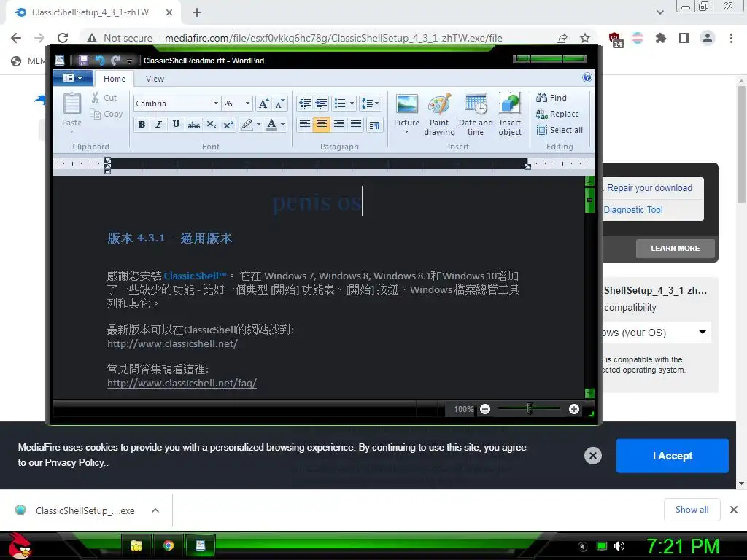Open the http://www.classicshell.net/ link

[172, 343]
